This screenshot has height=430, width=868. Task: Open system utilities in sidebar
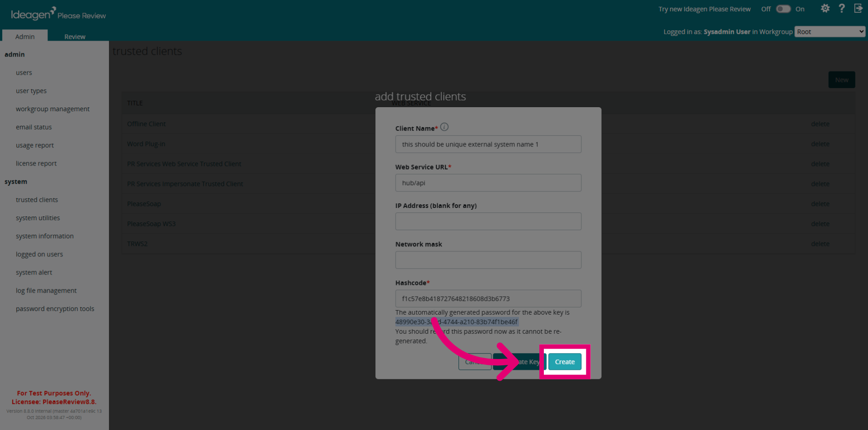38,218
